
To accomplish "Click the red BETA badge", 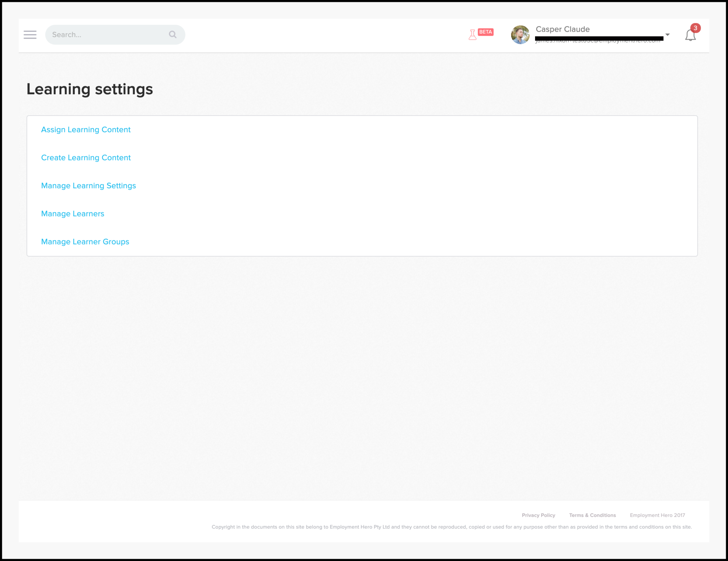I will (485, 32).
